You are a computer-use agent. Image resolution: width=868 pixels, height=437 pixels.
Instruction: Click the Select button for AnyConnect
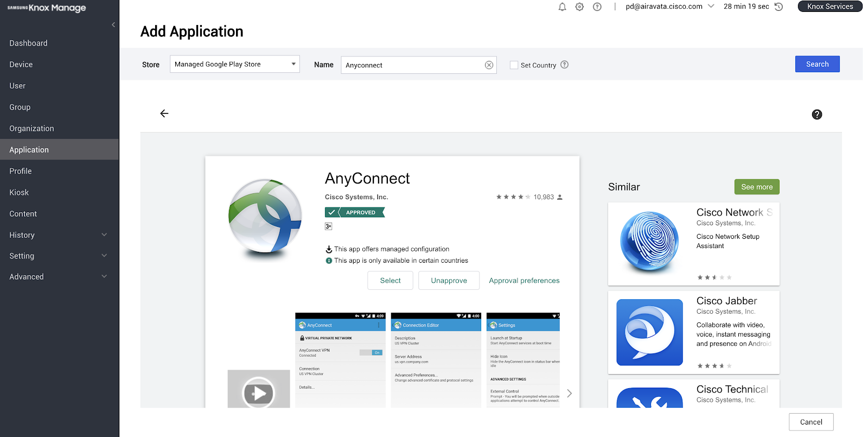pos(390,281)
